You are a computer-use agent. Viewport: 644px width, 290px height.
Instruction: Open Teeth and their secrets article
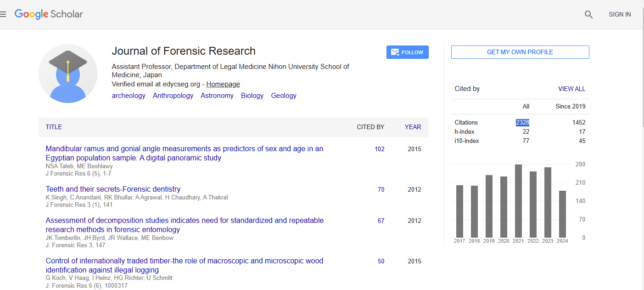click(x=113, y=189)
